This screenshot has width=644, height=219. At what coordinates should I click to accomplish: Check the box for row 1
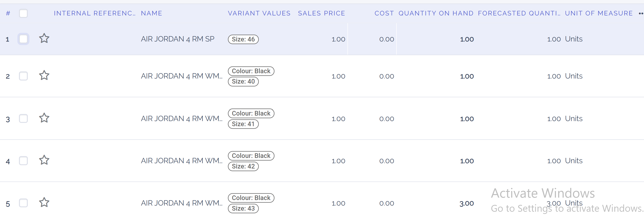23,39
